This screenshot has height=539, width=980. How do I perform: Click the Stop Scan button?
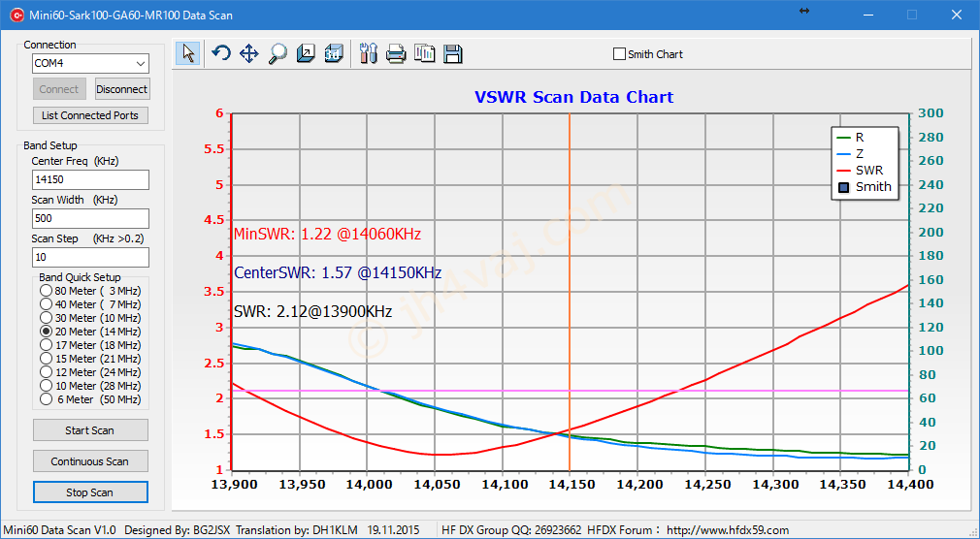(x=90, y=492)
